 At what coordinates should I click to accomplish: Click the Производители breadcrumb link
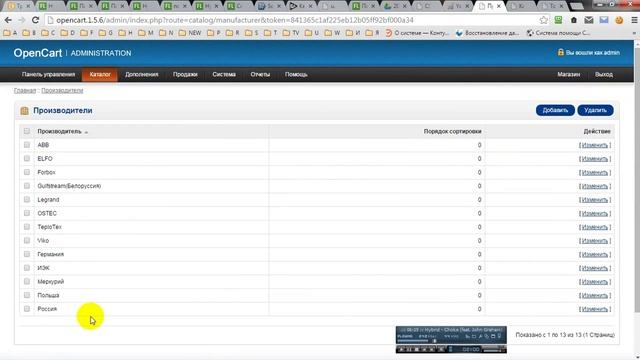(x=62, y=91)
